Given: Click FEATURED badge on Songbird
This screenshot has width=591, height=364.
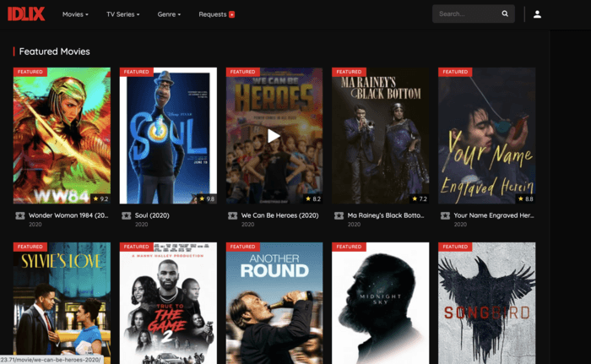Looking at the screenshot, I should pyautogui.click(x=455, y=247).
